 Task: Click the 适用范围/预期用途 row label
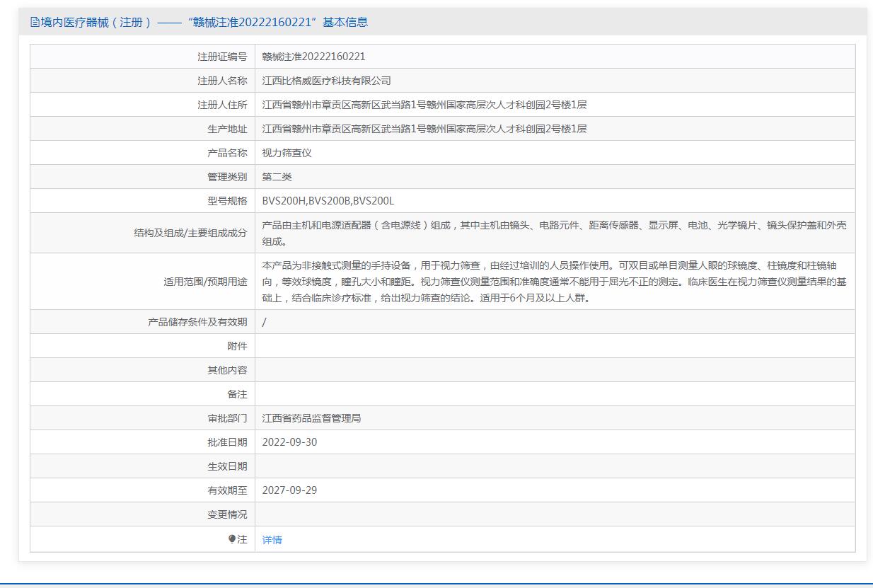[x=205, y=282]
